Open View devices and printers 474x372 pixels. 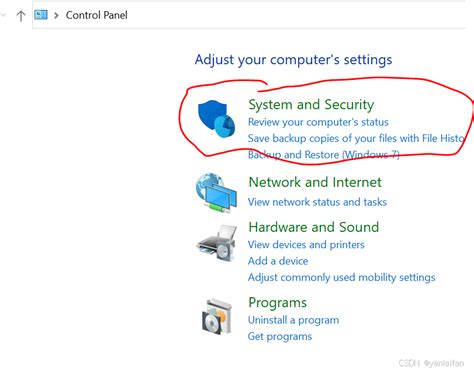306,245
